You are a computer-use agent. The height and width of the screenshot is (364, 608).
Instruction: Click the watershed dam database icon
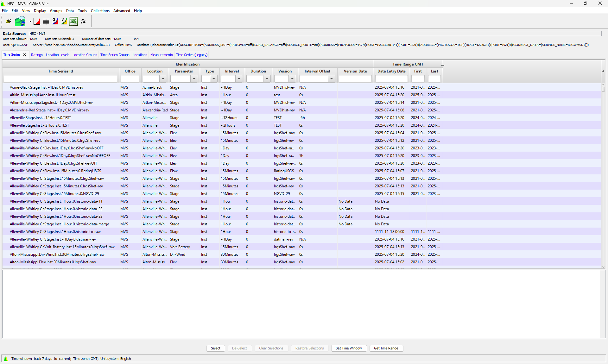pos(20,22)
